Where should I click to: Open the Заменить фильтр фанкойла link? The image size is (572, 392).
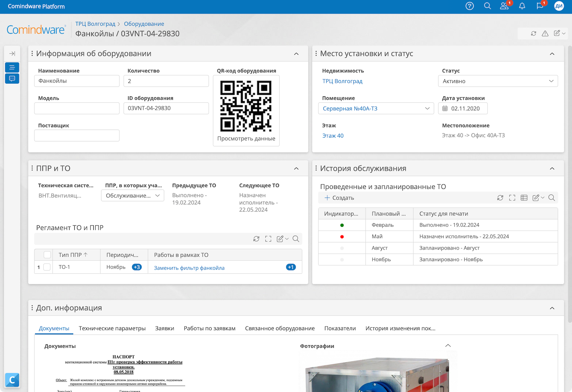click(x=189, y=268)
